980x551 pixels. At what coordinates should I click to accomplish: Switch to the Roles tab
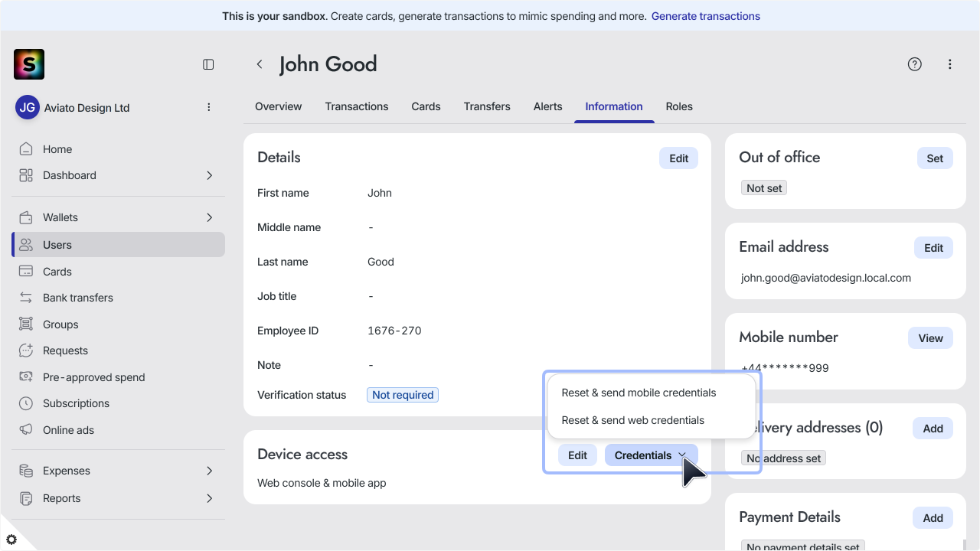(x=679, y=106)
